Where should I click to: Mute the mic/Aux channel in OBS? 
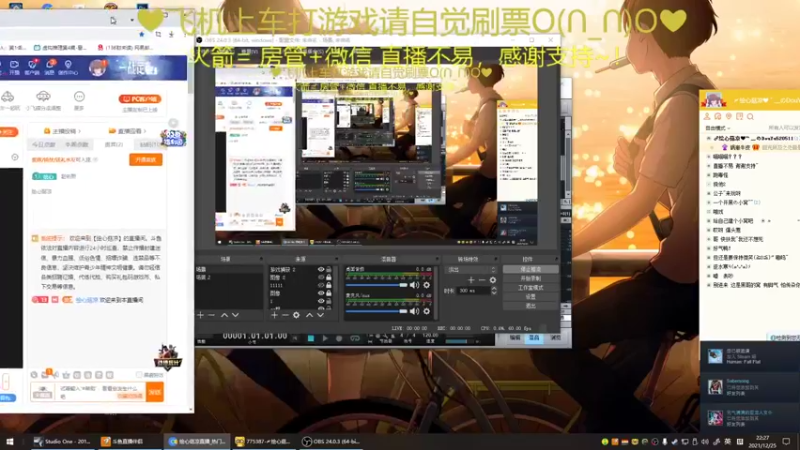point(414,311)
